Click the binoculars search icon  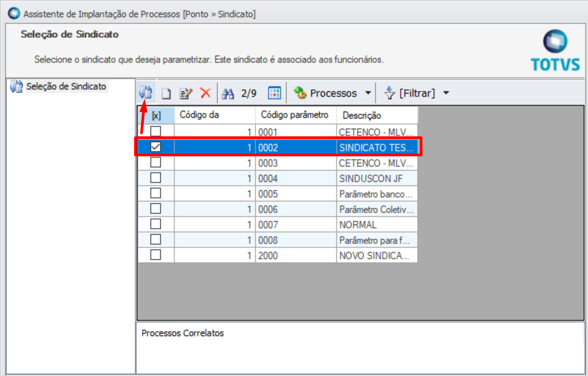click(x=228, y=94)
